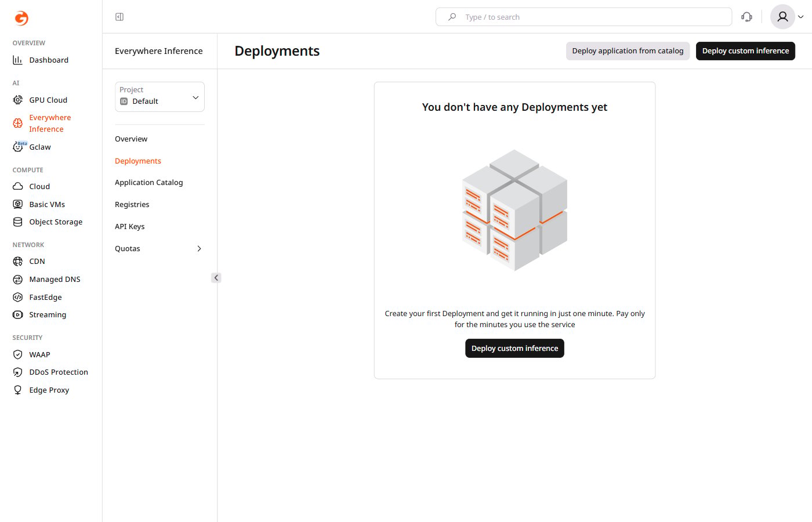Screen dimensions: 812x522
Task: Collapse the Everywhere Inference side panel
Action: click(x=216, y=278)
